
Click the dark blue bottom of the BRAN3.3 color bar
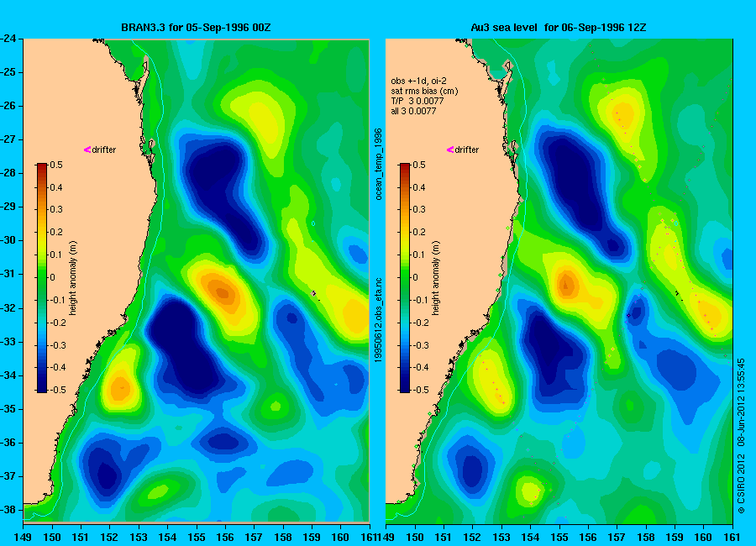42,387
